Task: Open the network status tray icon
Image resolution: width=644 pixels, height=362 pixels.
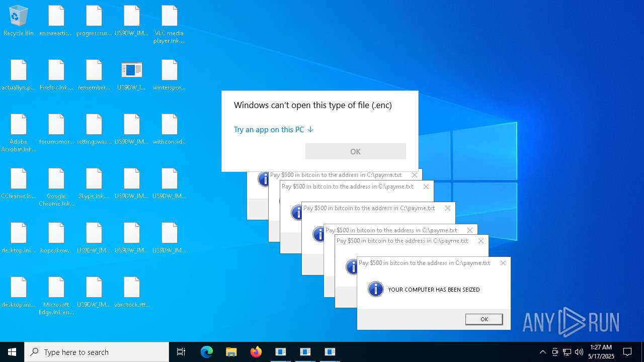Action: pyautogui.click(x=567, y=352)
